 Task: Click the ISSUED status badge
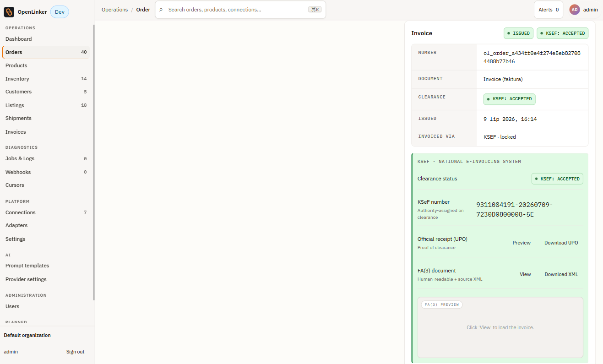(x=519, y=33)
